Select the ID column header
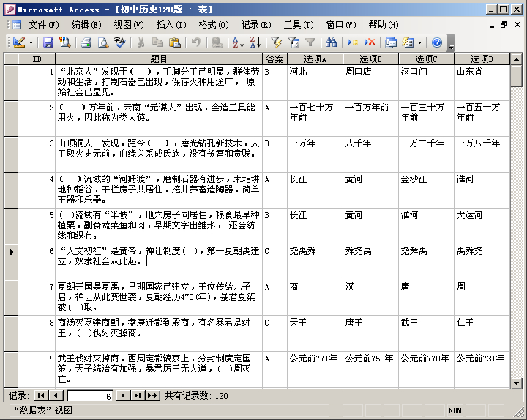Viewport: 527px width, 420px height. pos(37,59)
